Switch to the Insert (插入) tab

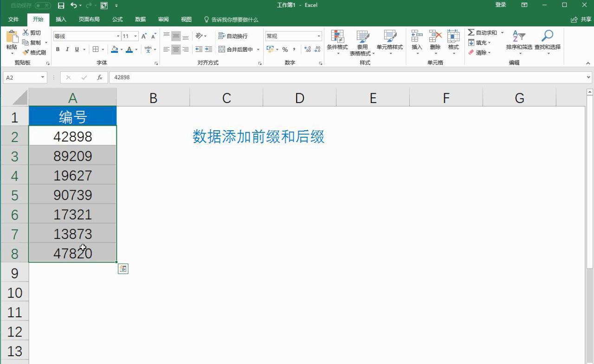click(61, 19)
